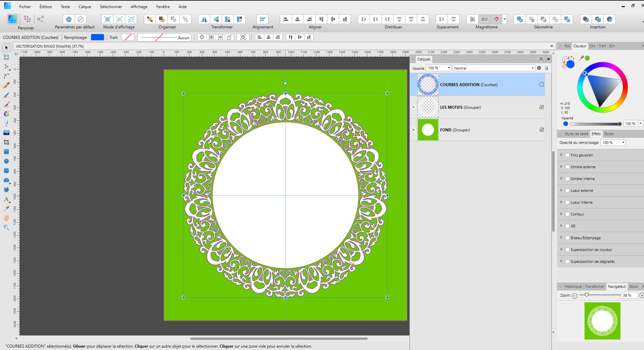The height and width of the screenshot is (350, 644).
Task: Expand the Ombre externe effect settings
Action: (561, 167)
